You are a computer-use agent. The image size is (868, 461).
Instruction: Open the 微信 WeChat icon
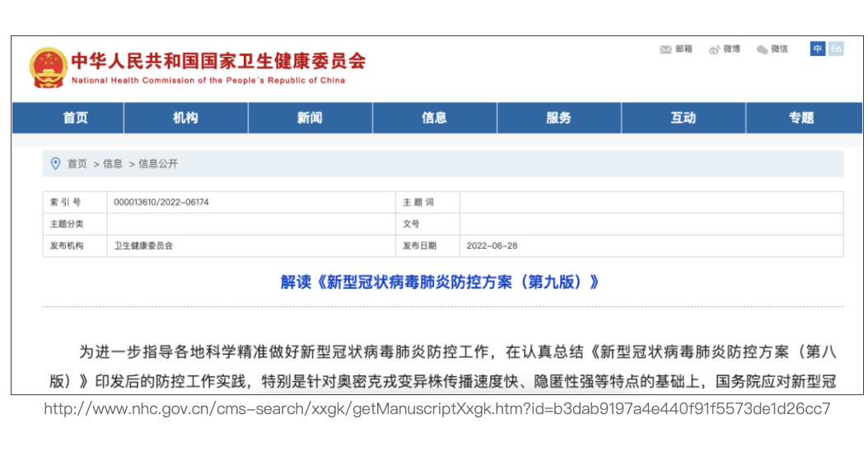763,50
